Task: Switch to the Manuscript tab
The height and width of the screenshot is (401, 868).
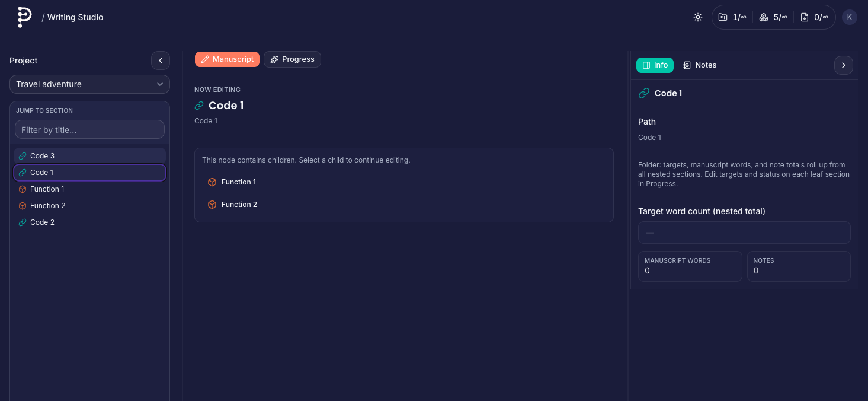Action: 227,59
